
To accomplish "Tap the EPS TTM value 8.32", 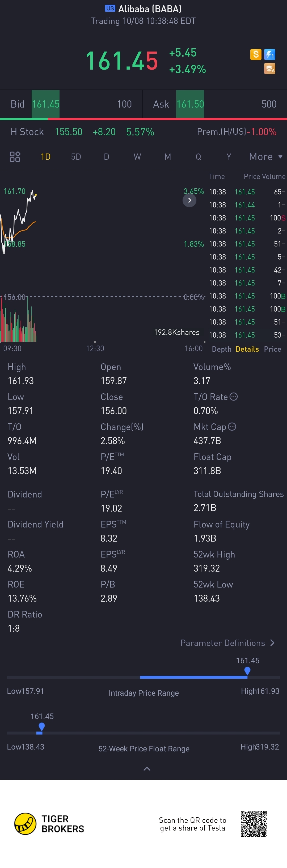I will click(109, 538).
